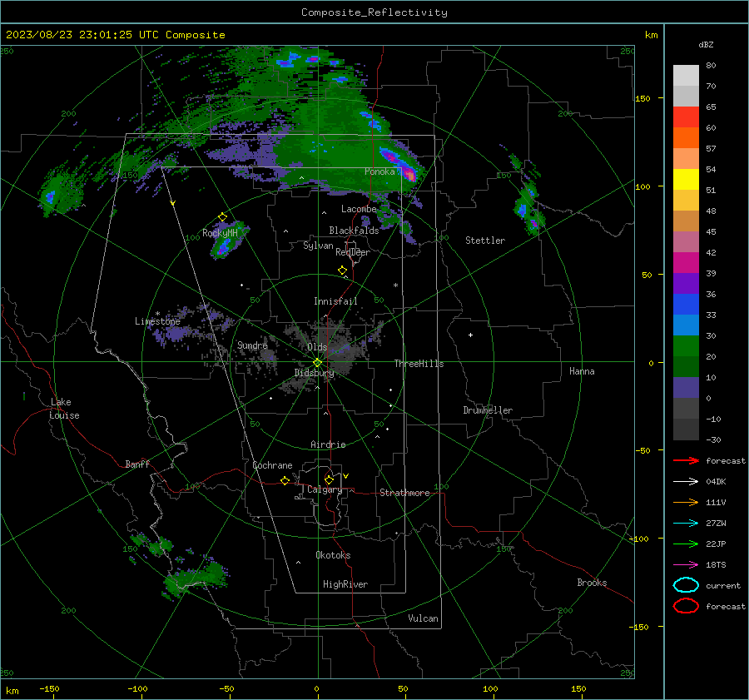Click the Airdrie city label
749x700 pixels.
click(328, 444)
